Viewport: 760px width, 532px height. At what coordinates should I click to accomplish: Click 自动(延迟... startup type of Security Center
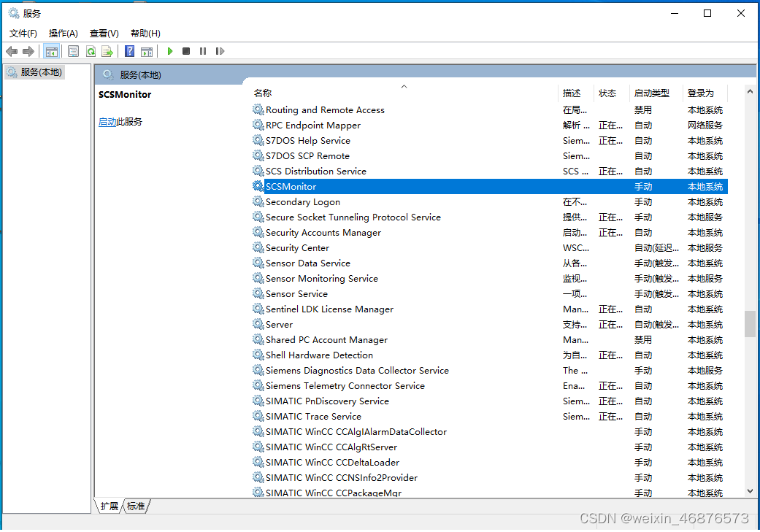click(656, 247)
